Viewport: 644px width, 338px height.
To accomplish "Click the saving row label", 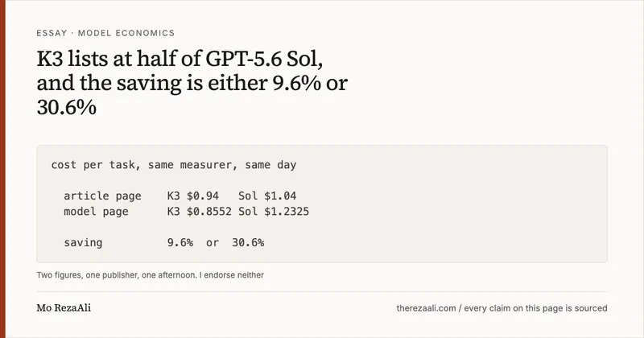I will click(83, 243).
